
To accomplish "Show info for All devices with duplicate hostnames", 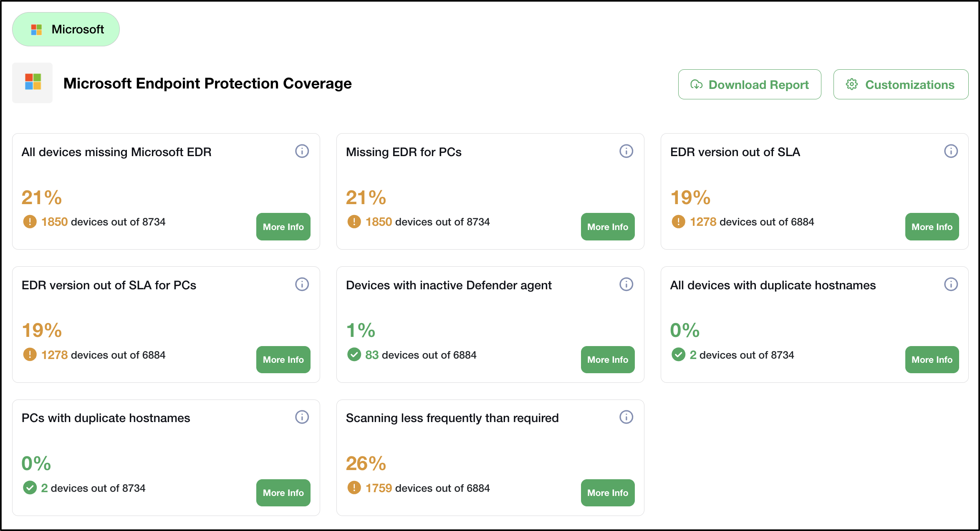I will pyautogui.click(x=951, y=284).
